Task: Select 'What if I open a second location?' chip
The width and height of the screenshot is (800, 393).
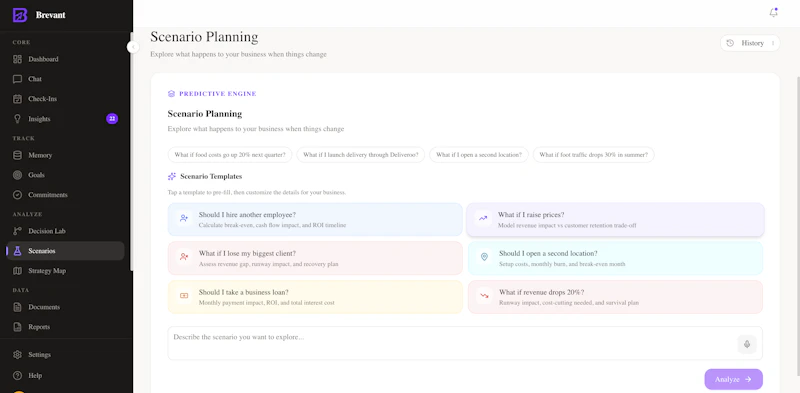Action: (x=479, y=155)
